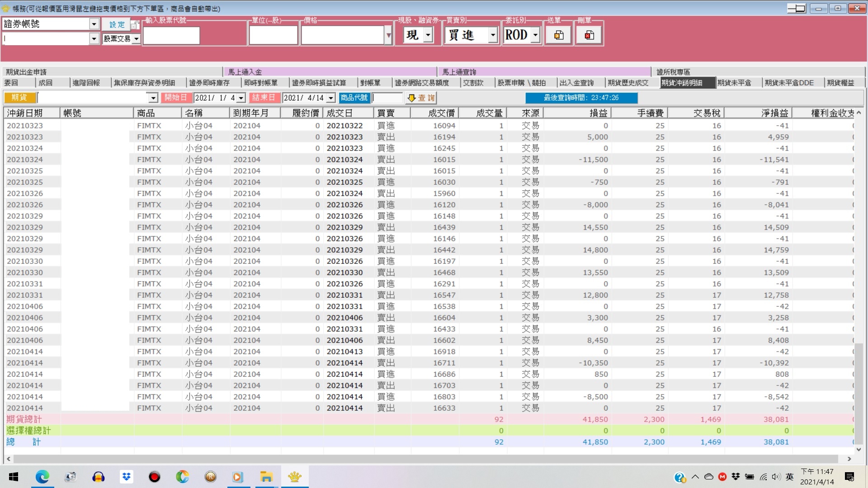Show hidden system tray icons
The image size is (868, 488).
(695, 477)
